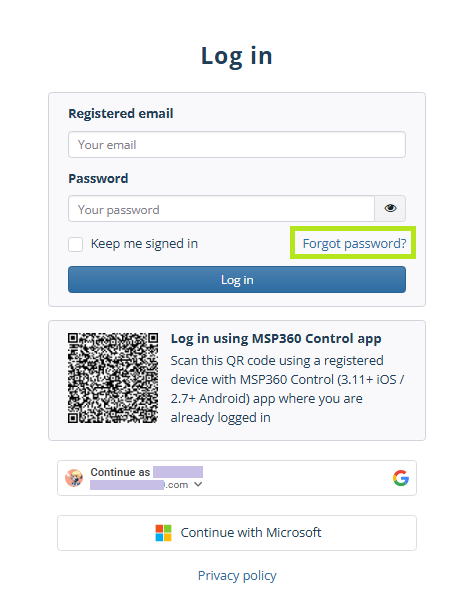Viewport: 460px width, 613px height.
Task: Open the Forgot password? link
Action: pos(354,244)
